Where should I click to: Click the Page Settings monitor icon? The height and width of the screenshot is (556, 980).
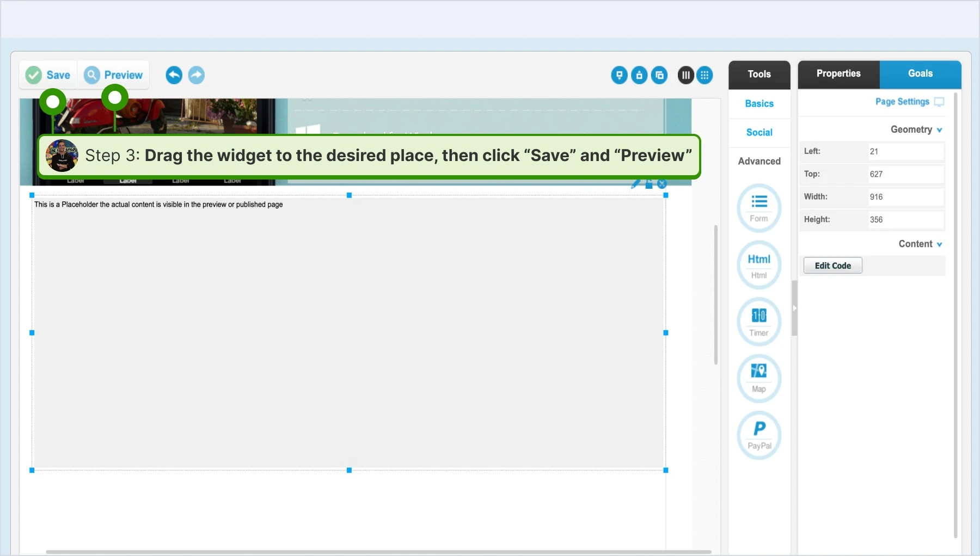[939, 102]
